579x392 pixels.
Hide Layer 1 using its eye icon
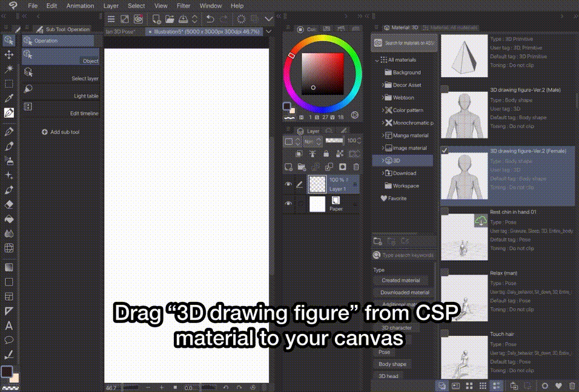[288, 184]
